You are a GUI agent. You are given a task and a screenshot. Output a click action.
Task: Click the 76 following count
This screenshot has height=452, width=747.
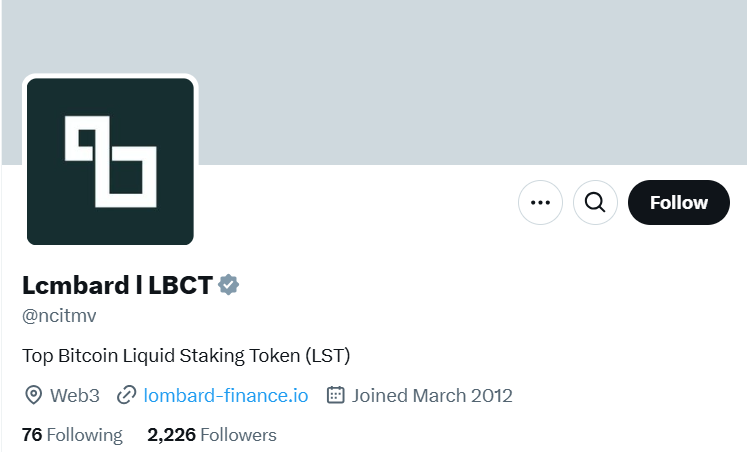click(32, 435)
